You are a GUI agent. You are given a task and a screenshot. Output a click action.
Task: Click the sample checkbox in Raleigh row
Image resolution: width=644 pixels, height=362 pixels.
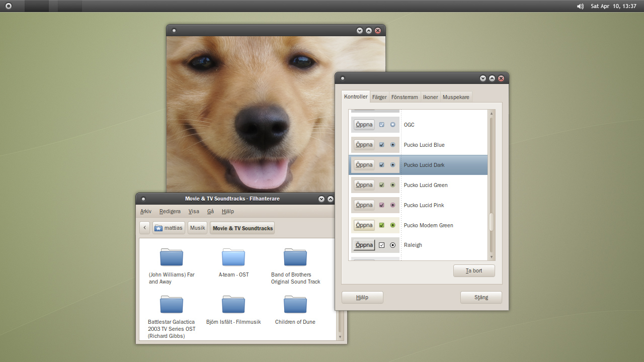coord(381,245)
